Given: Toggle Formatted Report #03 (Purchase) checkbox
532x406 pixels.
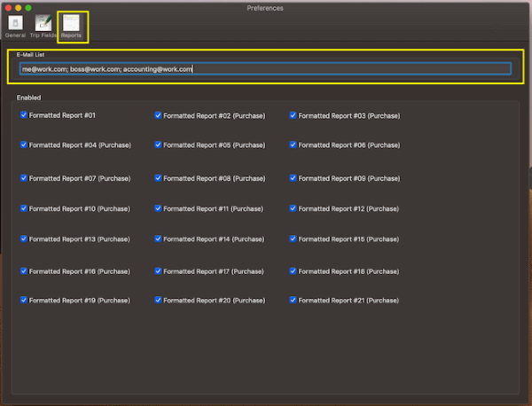Looking at the screenshot, I should [x=293, y=115].
